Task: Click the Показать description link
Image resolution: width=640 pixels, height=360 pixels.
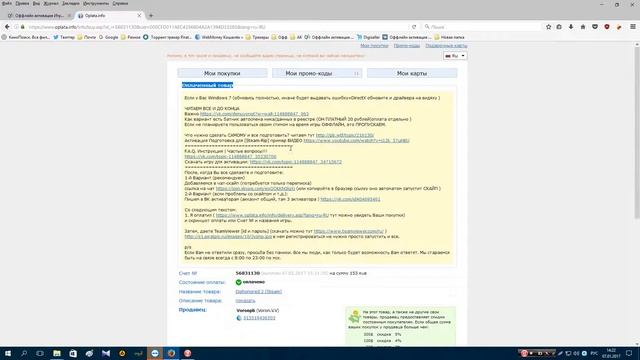Action: pyautogui.click(x=245, y=301)
